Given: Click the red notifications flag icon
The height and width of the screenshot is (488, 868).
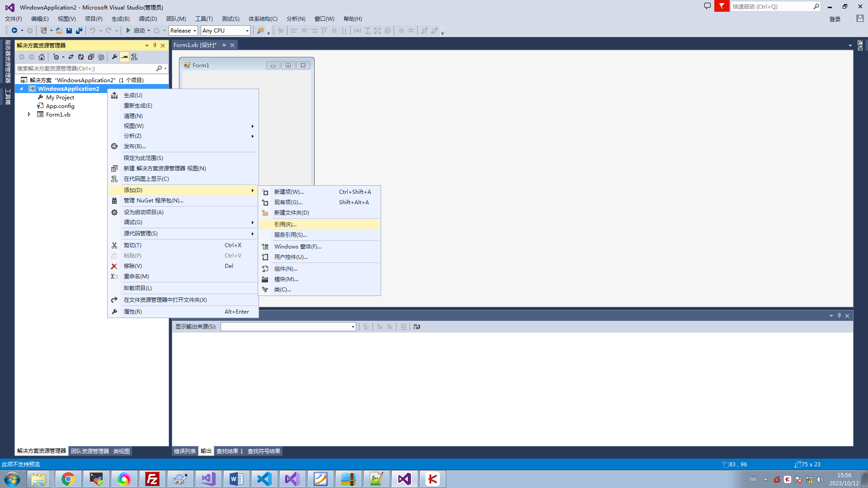Looking at the screenshot, I should point(722,6).
